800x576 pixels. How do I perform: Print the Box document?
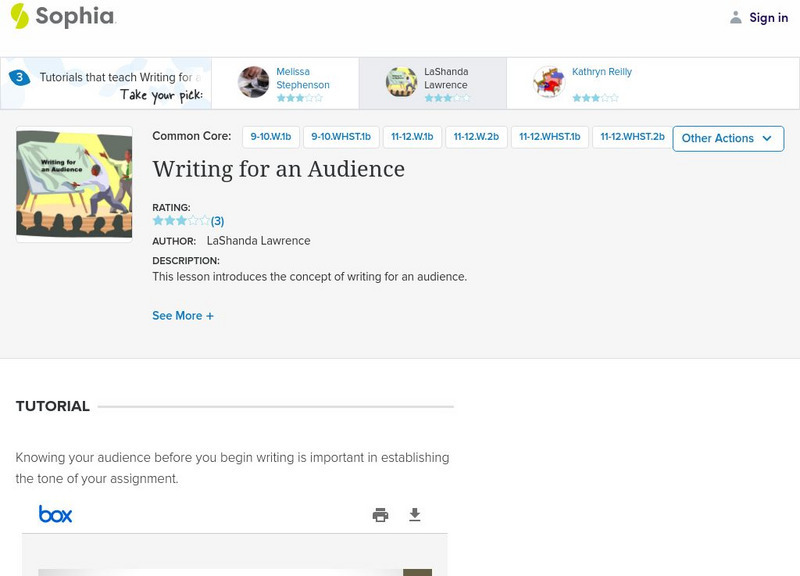click(380, 515)
